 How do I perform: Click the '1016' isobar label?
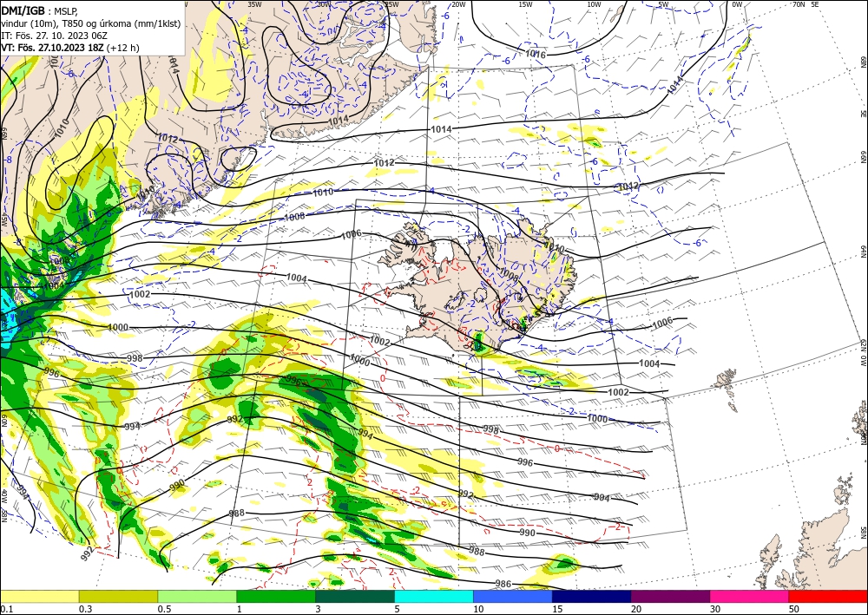tap(536, 54)
